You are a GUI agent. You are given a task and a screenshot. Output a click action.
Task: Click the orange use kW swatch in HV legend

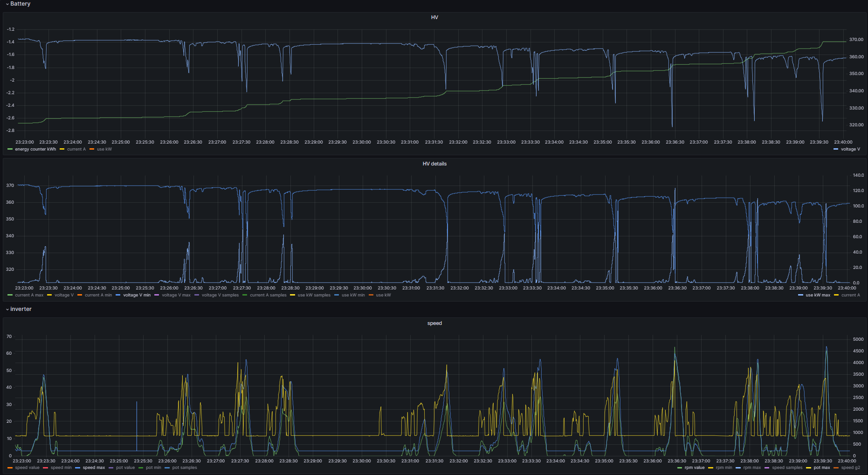coord(92,150)
